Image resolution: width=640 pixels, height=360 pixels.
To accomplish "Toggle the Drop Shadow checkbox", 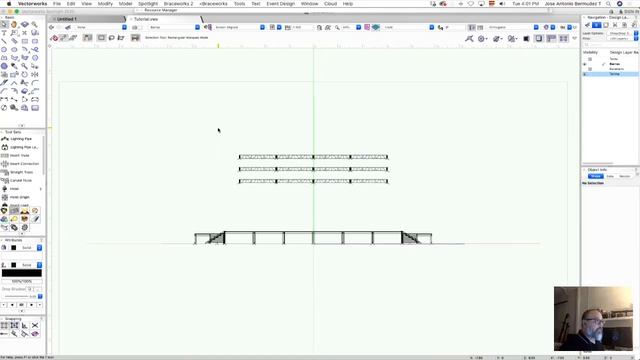I will click(30, 289).
